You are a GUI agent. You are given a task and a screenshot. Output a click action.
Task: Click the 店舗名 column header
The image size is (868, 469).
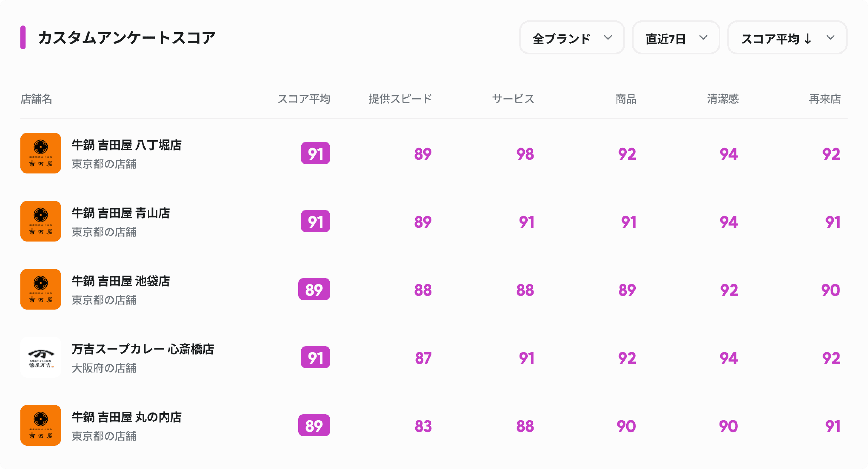click(x=36, y=99)
